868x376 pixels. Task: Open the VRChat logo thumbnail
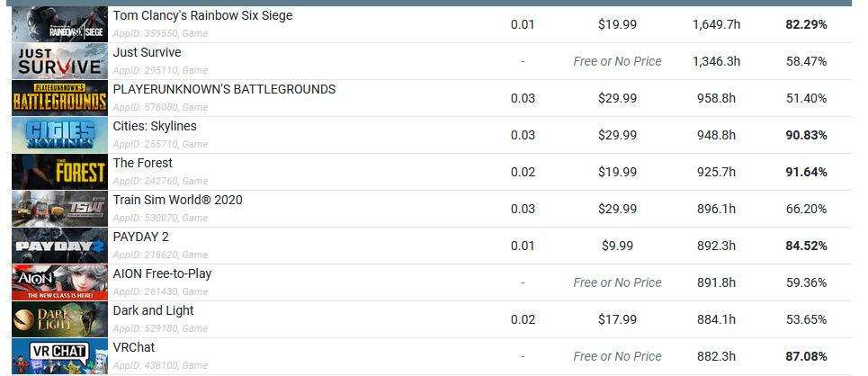coord(59,356)
